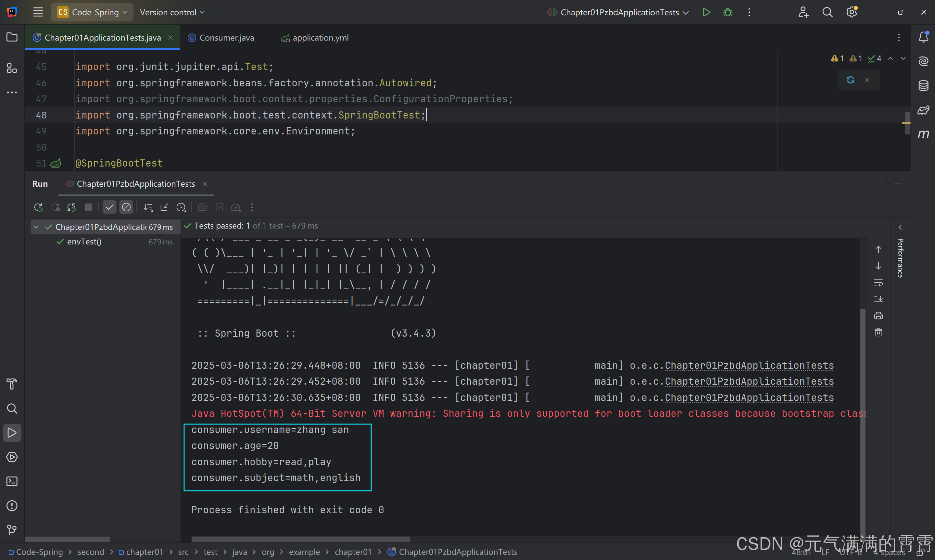Open the Git tool window

pyautogui.click(x=12, y=529)
